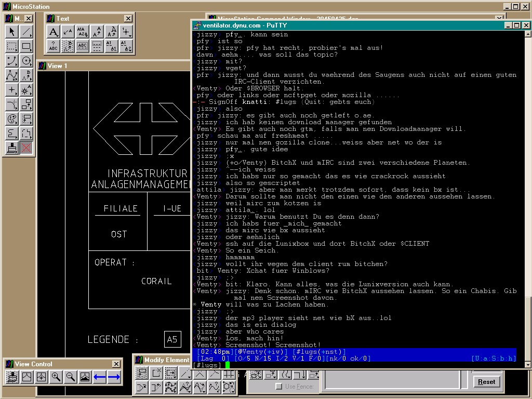Click the paintbrush tool in Main toolbox
The width and height of the screenshot is (532, 399).
coord(12,148)
